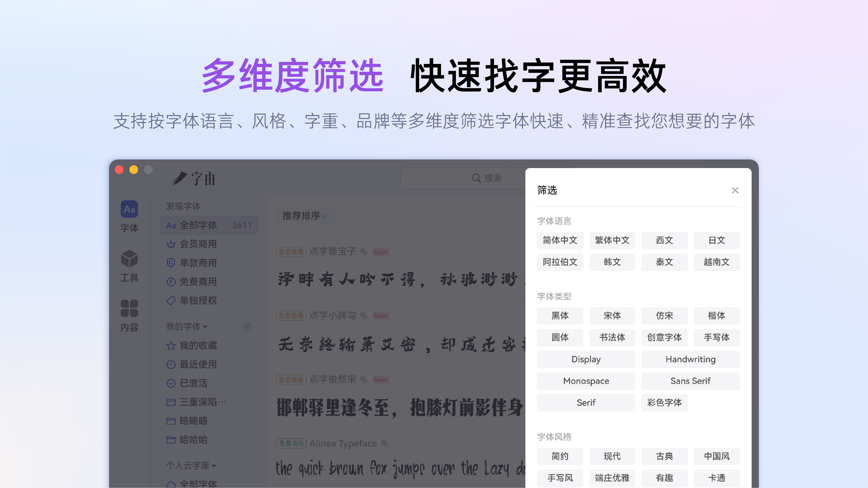
Task: Select the 手写体 type filter
Action: [x=716, y=337]
